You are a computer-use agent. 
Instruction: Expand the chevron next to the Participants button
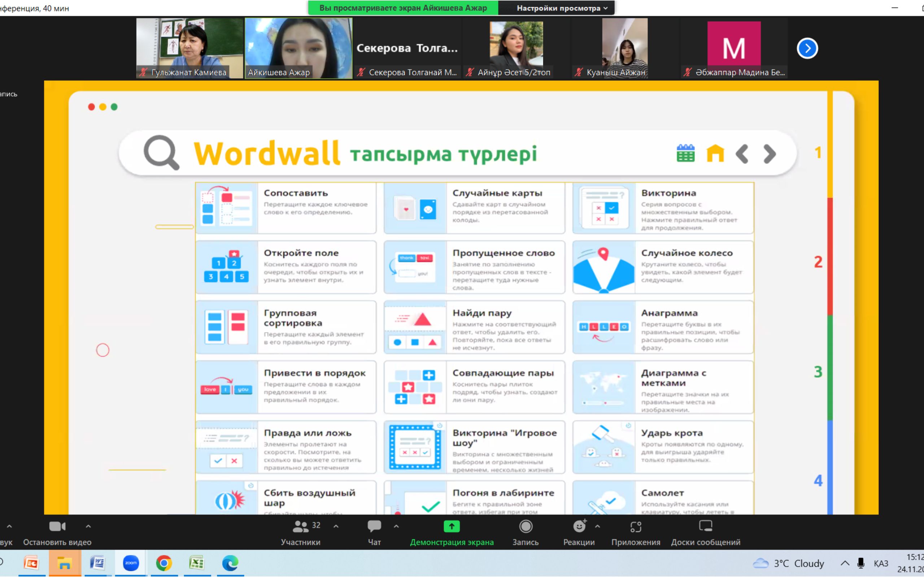point(336,526)
